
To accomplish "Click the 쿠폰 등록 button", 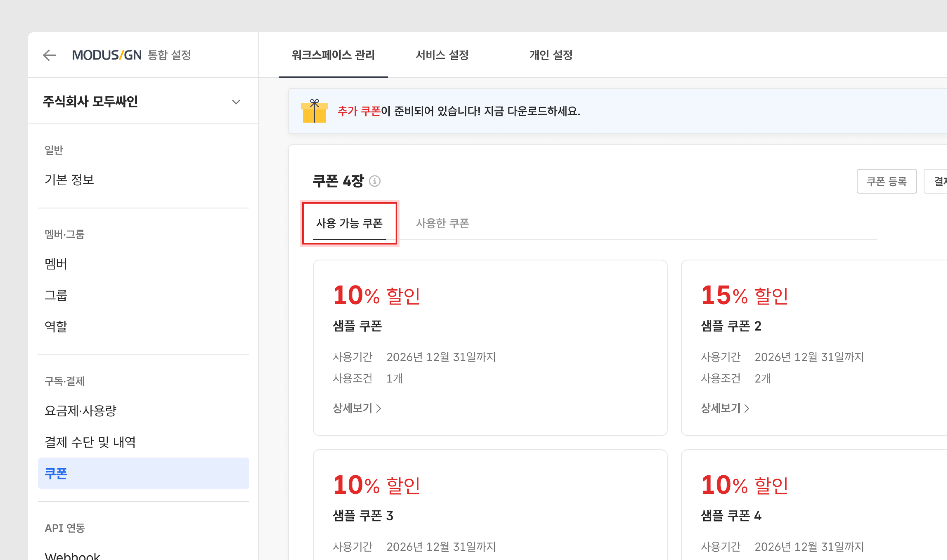I will 886,181.
